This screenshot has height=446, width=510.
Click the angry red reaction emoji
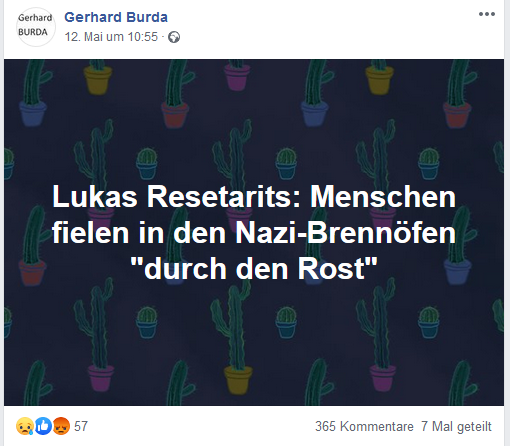(x=61, y=426)
